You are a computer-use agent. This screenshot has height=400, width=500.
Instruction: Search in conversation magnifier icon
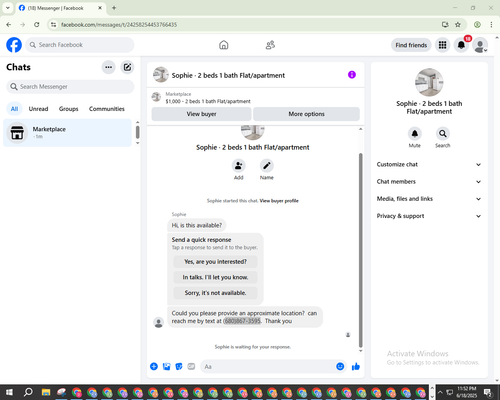click(x=443, y=133)
